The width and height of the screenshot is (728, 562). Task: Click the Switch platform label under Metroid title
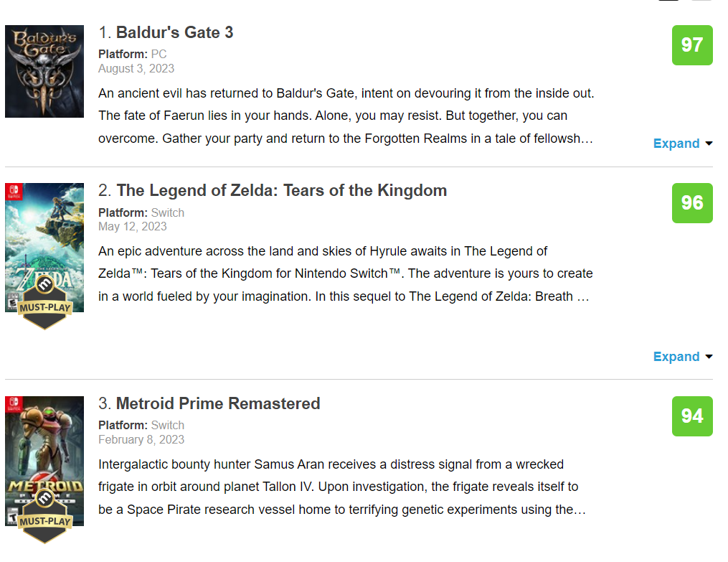(167, 426)
